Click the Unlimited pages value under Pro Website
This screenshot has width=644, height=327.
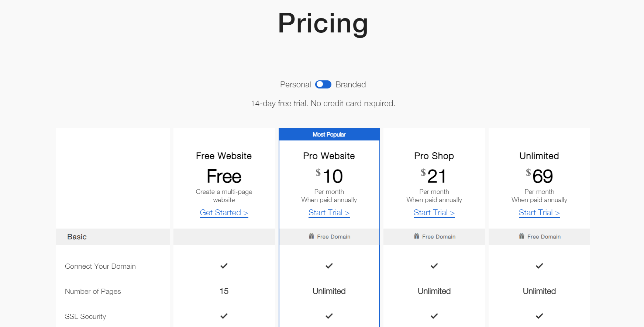click(329, 291)
